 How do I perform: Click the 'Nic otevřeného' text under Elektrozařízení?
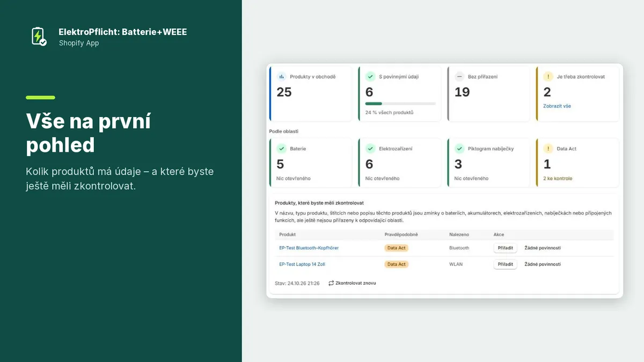[x=383, y=178]
